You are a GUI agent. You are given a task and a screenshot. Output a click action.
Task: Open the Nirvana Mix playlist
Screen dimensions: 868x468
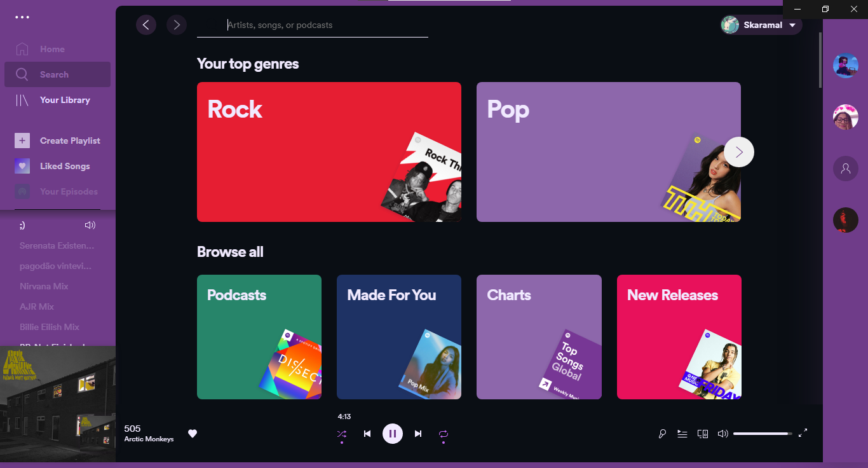(44, 286)
